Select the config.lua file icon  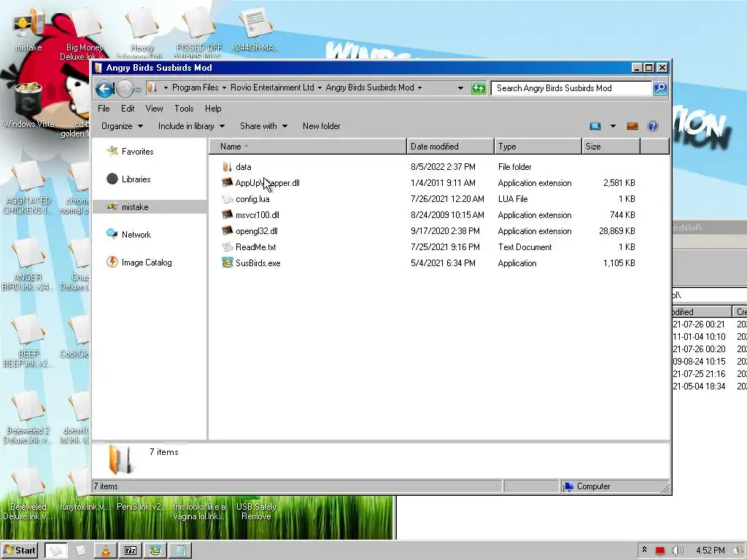pyautogui.click(x=228, y=199)
